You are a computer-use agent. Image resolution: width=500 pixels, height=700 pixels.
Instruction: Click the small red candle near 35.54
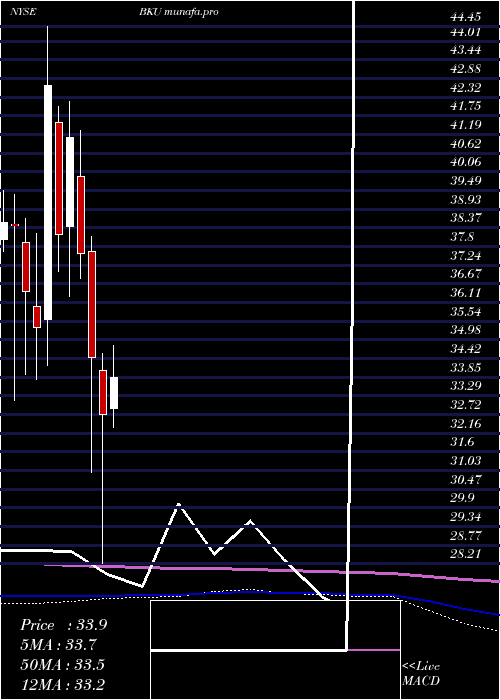click(x=37, y=317)
